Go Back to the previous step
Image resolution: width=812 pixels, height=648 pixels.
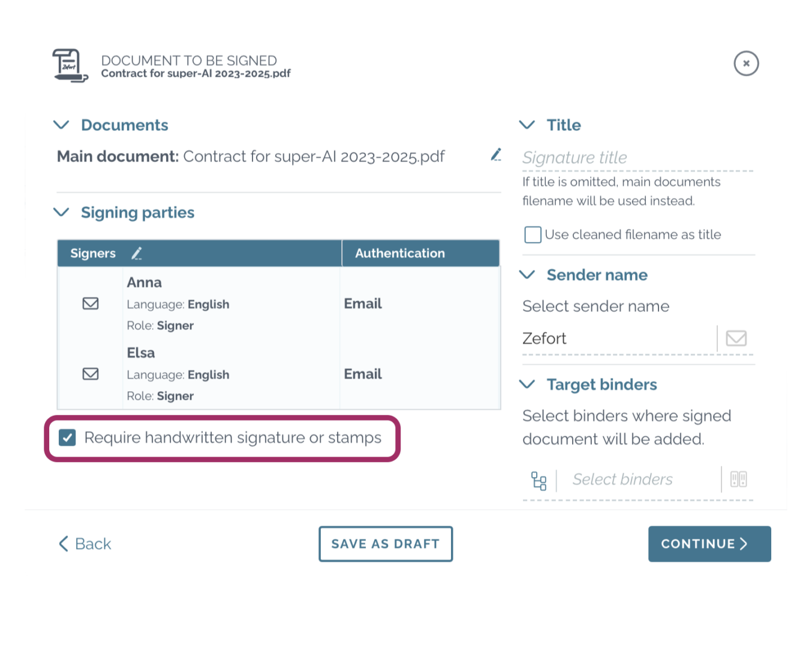coord(85,544)
